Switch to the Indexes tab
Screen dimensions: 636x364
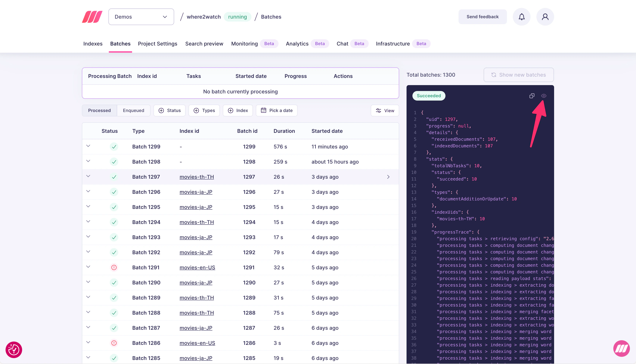93,43
